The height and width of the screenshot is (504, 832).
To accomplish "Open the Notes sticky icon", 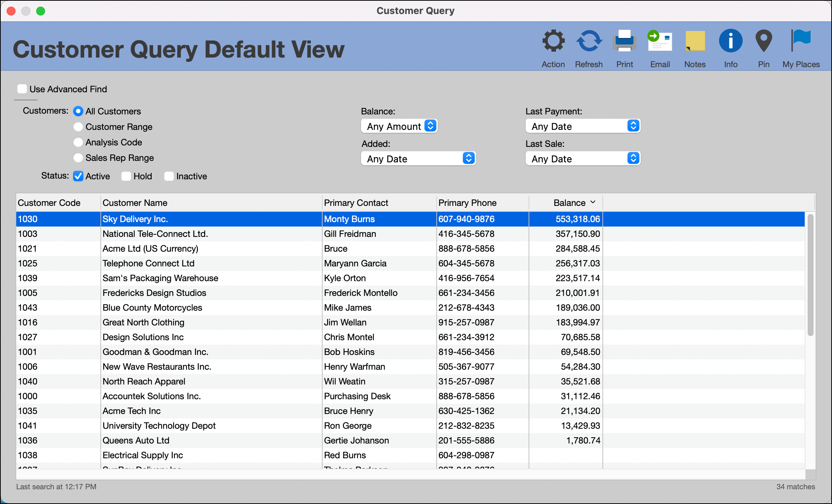I will [x=695, y=41].
